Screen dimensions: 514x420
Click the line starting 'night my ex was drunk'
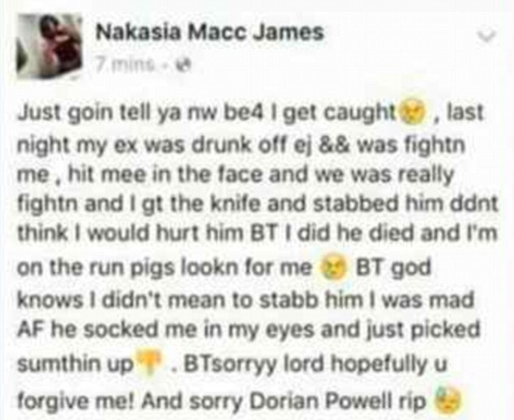[241, 145]
